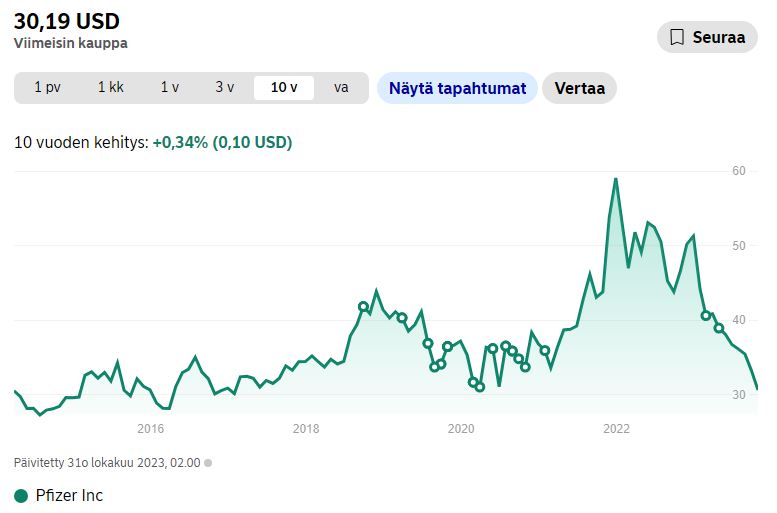Image resolution: width=777 pixels, height=513 pixels.
Task: Select the 1 pv time range
Action: (47, 88)
